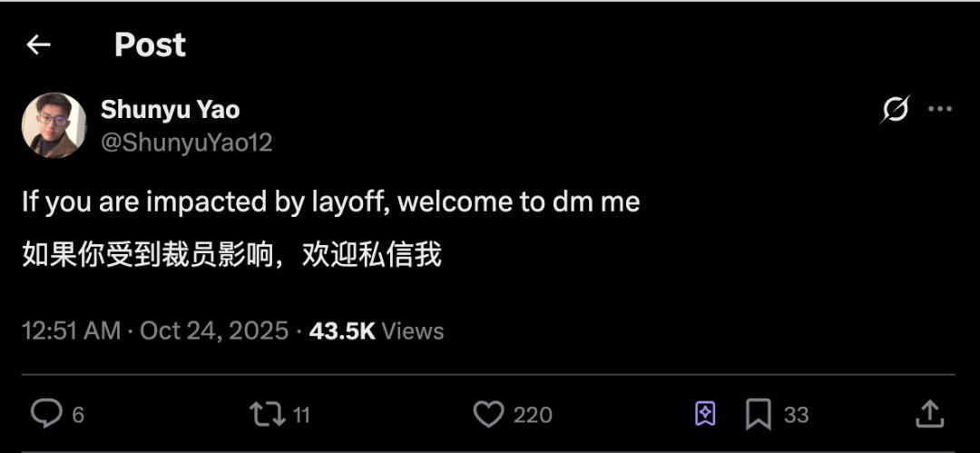The height and width of the screenshot is (453, 980).
Task: Click the 12:51 AM Oct 24, 2025 timestamp
Action: [156, 330]
